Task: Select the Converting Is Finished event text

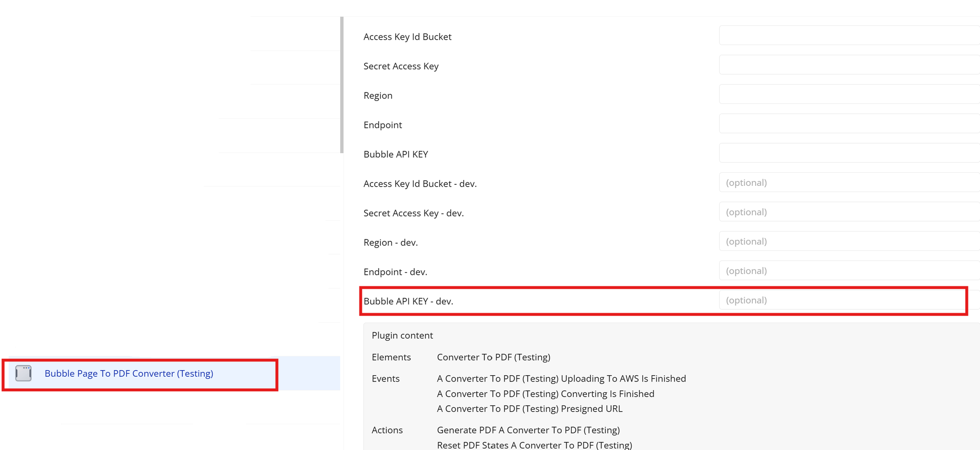Action: [546, 394]
